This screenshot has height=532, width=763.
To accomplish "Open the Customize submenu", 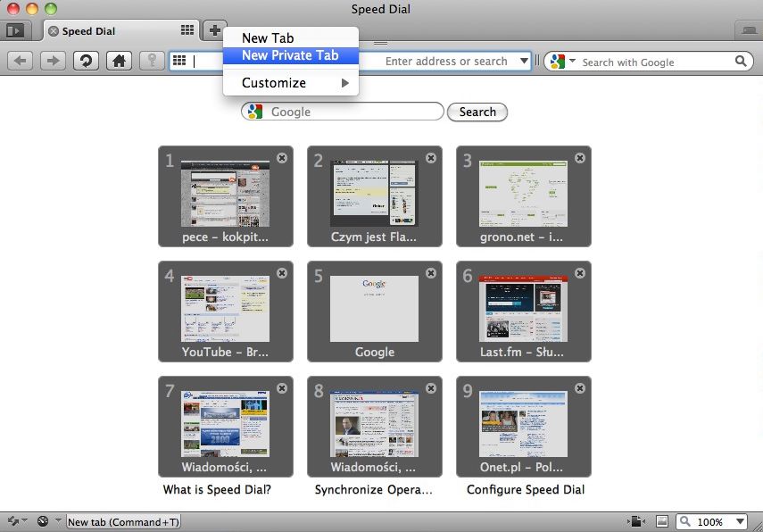I will pos(291,83).
